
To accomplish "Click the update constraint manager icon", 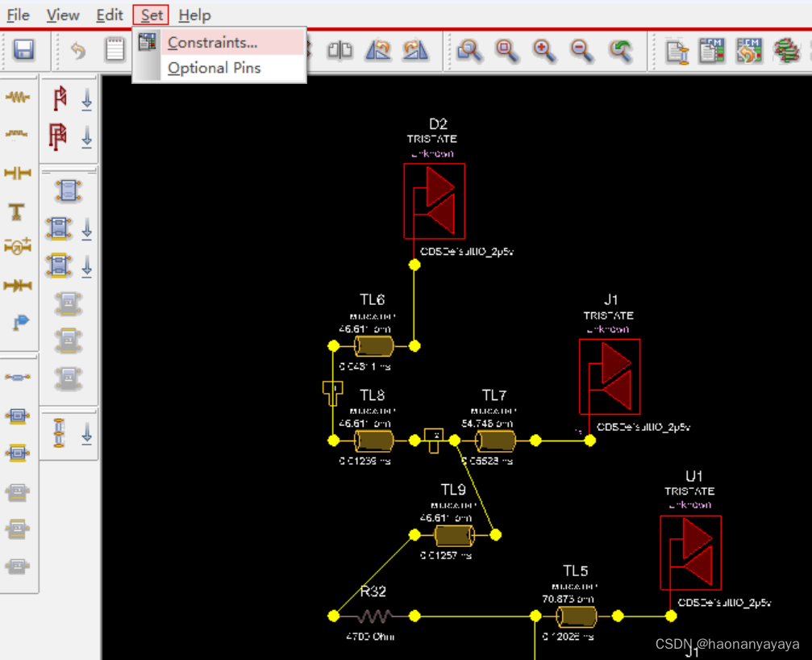I will tap(749, 50).
